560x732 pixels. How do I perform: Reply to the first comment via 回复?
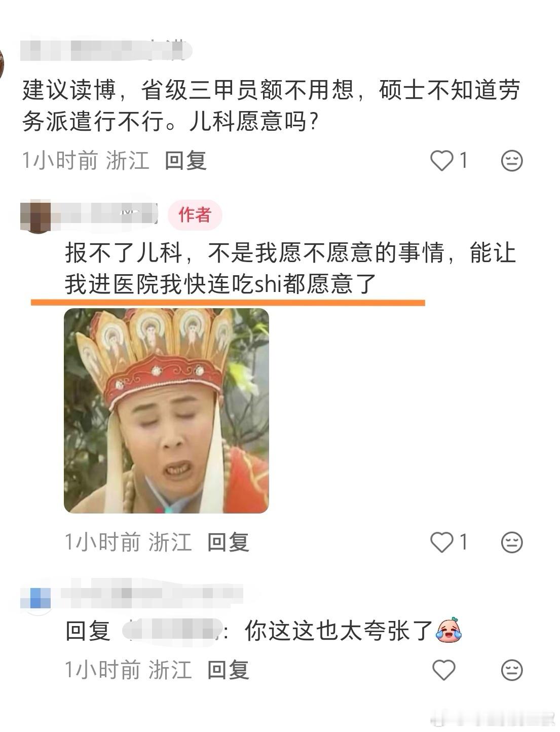(185, 161)
